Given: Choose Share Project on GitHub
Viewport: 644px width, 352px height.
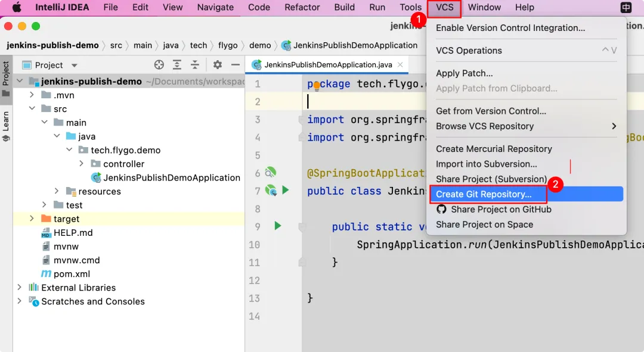Looking at the screenshot, I should tap(526, 209).
